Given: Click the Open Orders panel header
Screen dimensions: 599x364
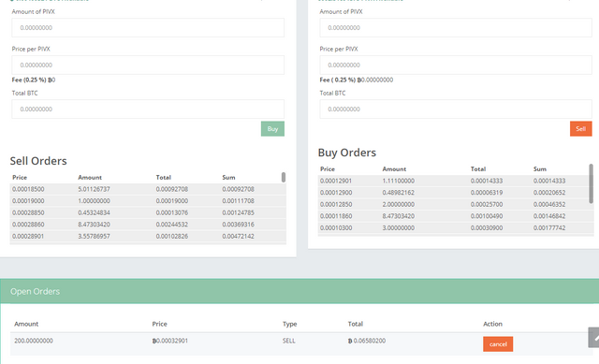Looking at the screenshot, I should [x=299, y=291].
